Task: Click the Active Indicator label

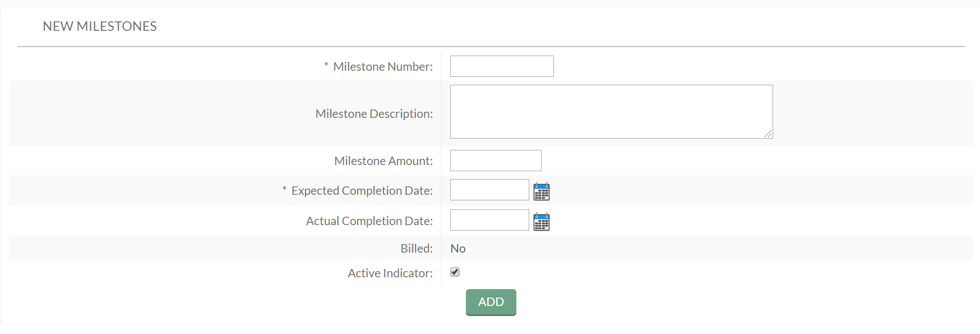Action: [390, 273]
